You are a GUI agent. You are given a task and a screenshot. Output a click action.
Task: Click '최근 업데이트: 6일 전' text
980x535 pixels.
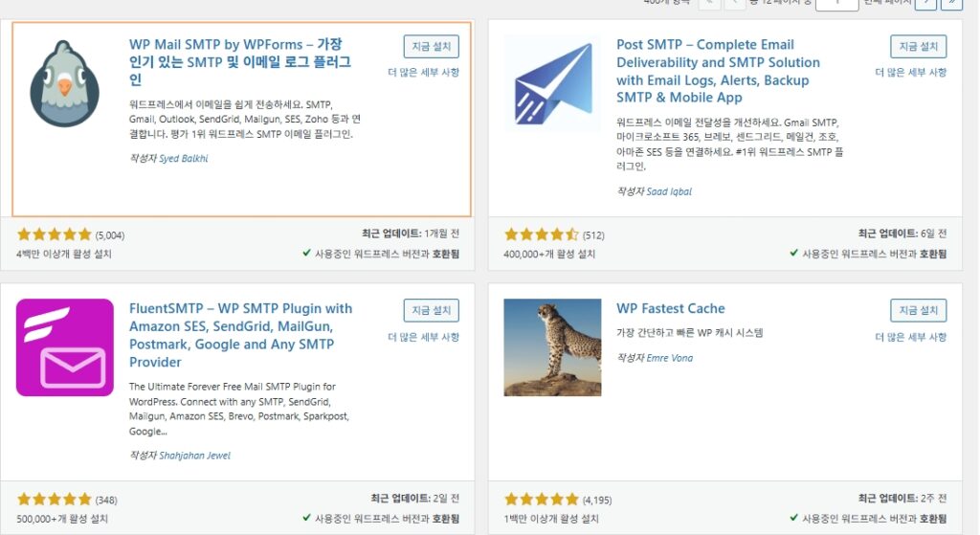tap(902, 234)
